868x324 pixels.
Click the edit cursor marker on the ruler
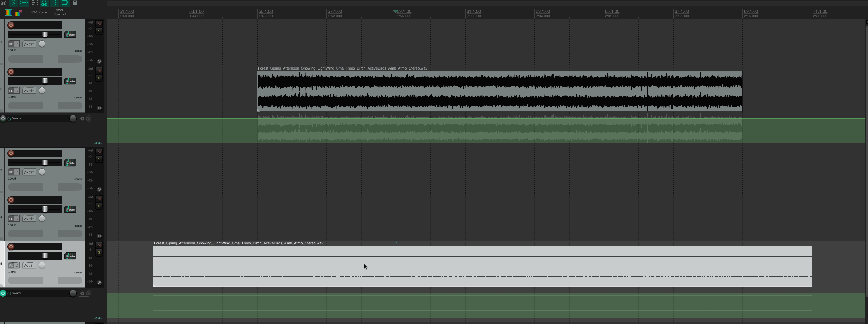395,11
